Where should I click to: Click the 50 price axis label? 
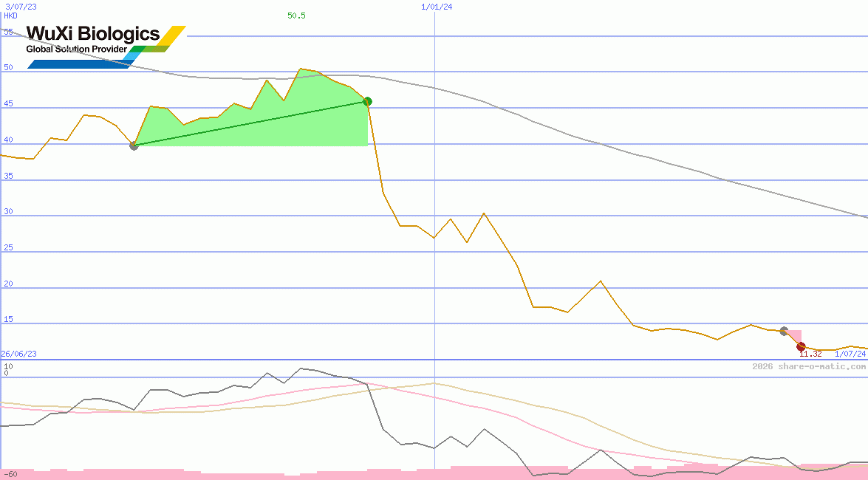8,67
